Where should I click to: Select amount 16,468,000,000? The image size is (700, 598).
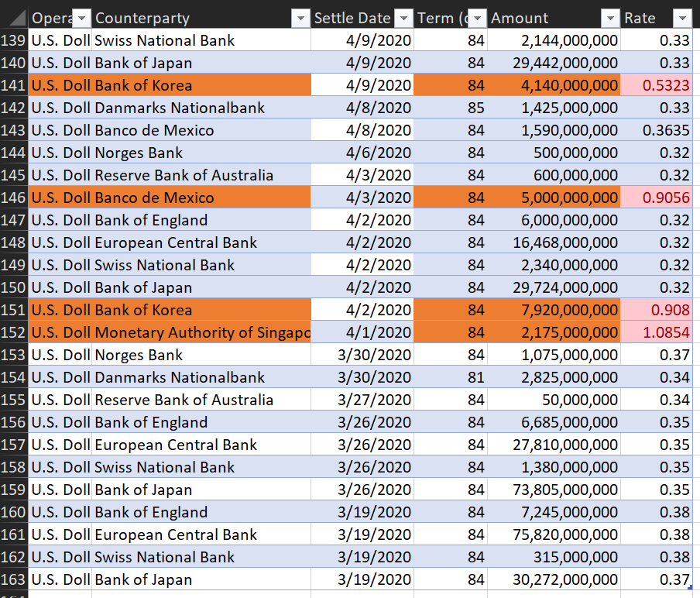click(554, 242)
